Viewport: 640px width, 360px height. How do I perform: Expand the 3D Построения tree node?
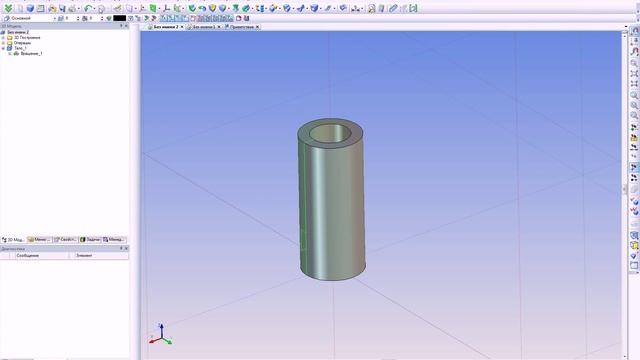(x=3, y=38)
